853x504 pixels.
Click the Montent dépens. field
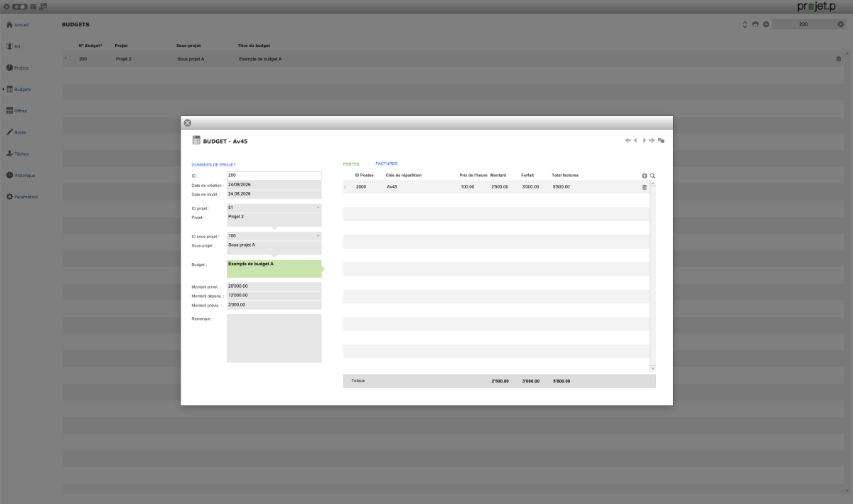pyautogui.click(x=274, y=296)
